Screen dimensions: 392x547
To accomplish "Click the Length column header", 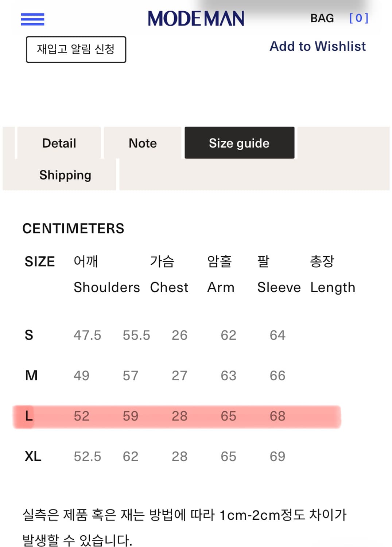I will [x=333, y=287].
